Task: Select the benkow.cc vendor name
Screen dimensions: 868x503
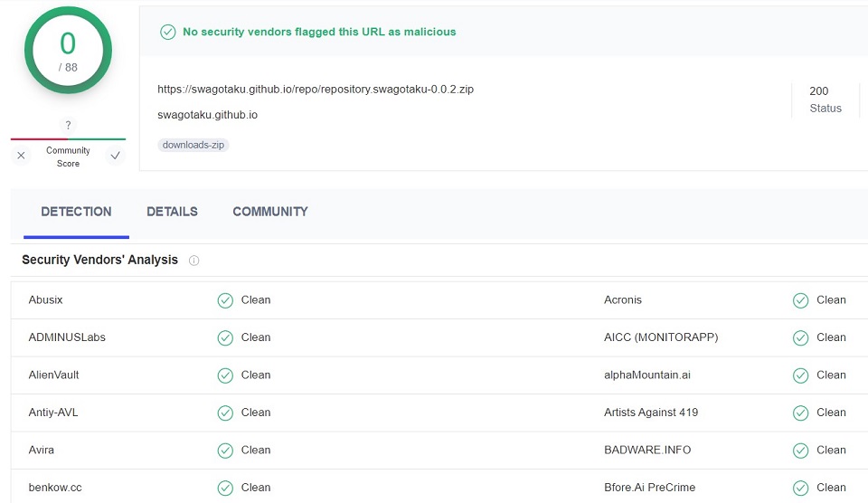Action: pyautogui.click(x=55, y=488)
